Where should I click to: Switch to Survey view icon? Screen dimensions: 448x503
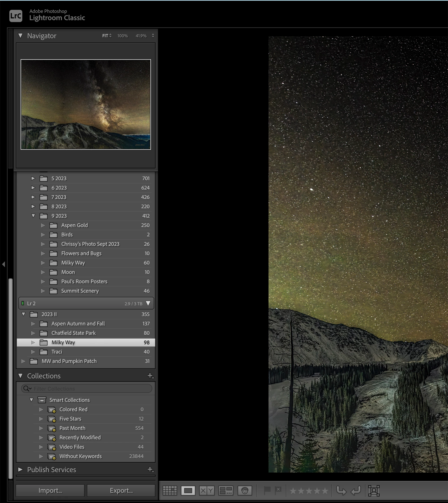click(x=226, y=490)
